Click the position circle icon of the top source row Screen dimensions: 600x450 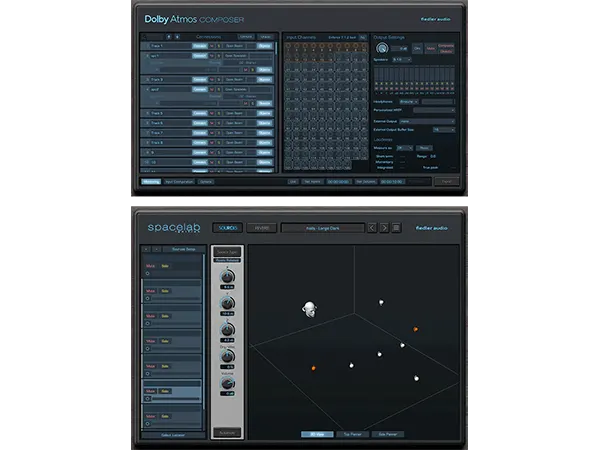pyautogui.click(x=148, y=273)
